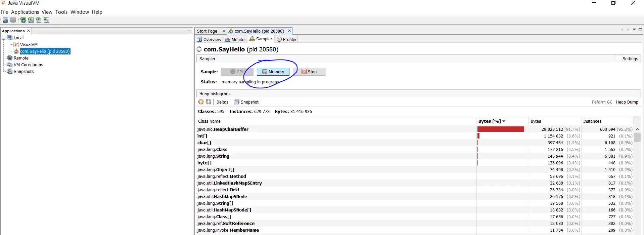
Task: Select the java.util.LinkedHashMap$Entry row
Action: (x=415, y=183)
